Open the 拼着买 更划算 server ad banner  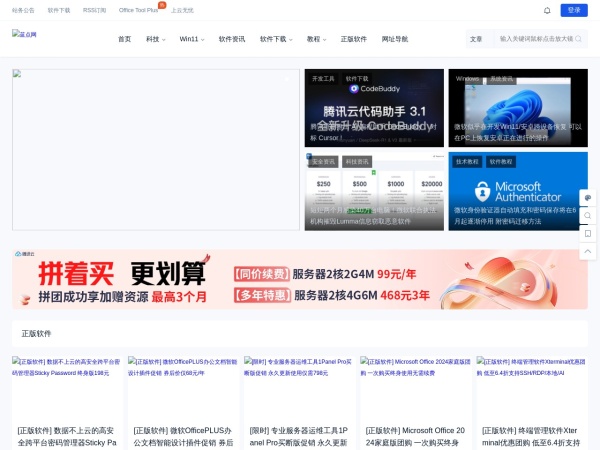tap(300, 279)
